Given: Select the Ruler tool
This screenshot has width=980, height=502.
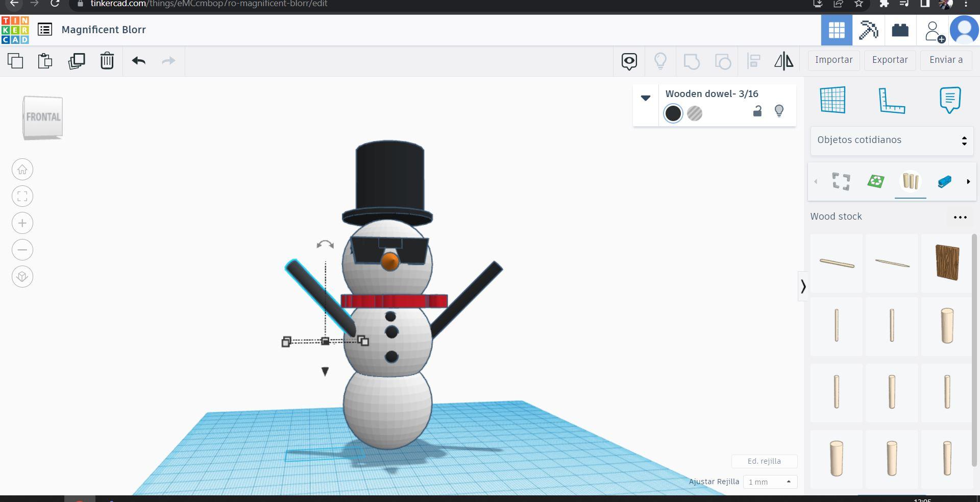Looking at the screenshot, I should click(x=892, y=100).
